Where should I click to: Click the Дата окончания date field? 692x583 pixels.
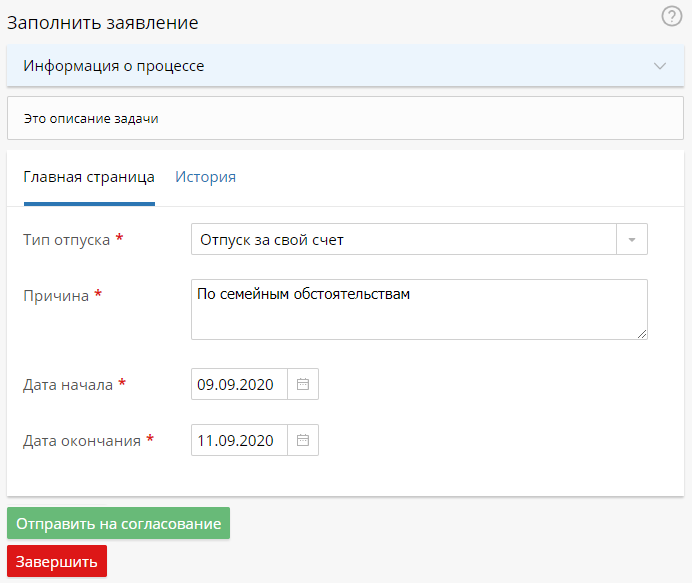(x=239, y=440)
